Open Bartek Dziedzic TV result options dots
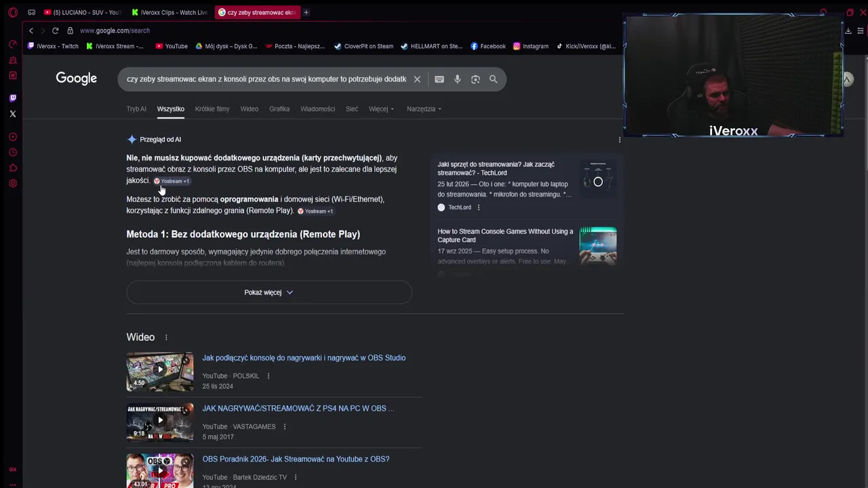868x488 pixels. (x=295, y=477)
